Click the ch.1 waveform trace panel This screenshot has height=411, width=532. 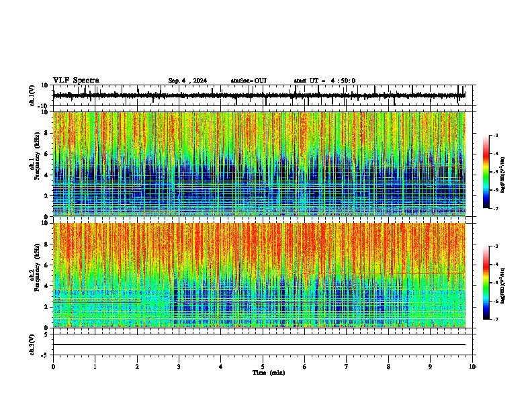pyautogui.click(x=263, y=95)
